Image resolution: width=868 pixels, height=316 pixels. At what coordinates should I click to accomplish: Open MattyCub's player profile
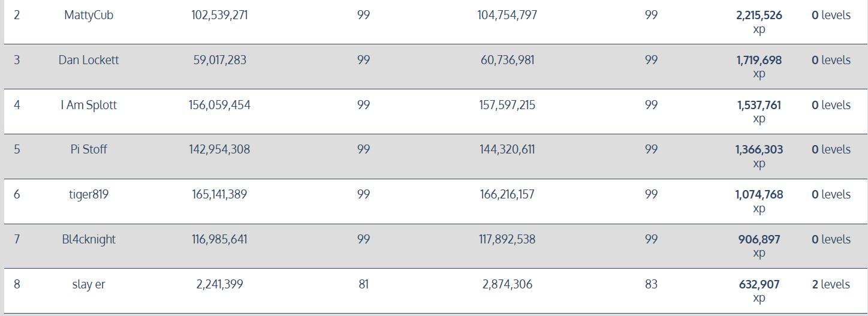point(89,15)
